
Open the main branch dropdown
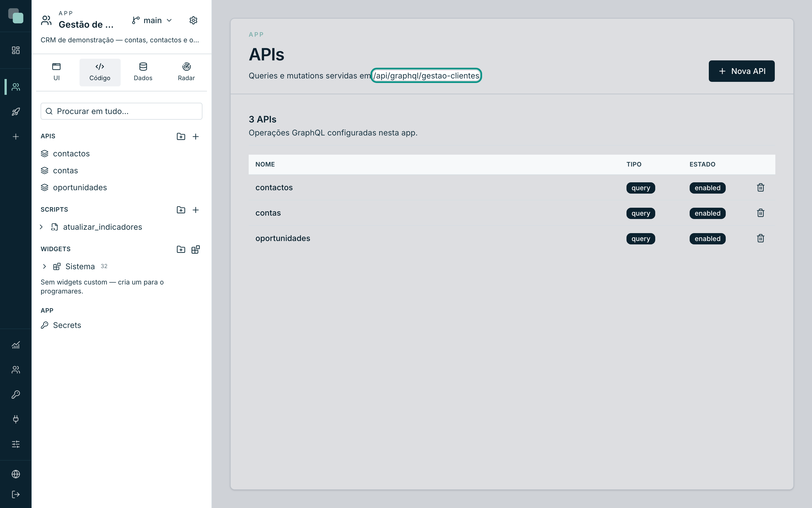point(152,21)
